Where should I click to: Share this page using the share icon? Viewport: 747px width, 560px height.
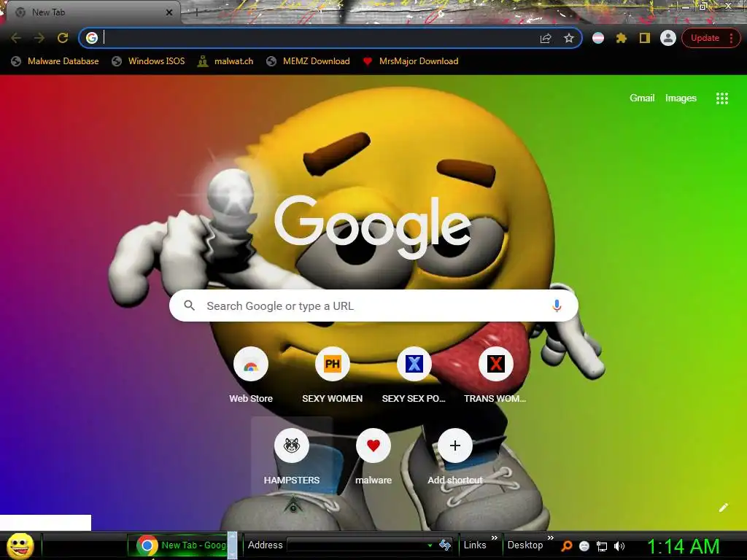546,38
